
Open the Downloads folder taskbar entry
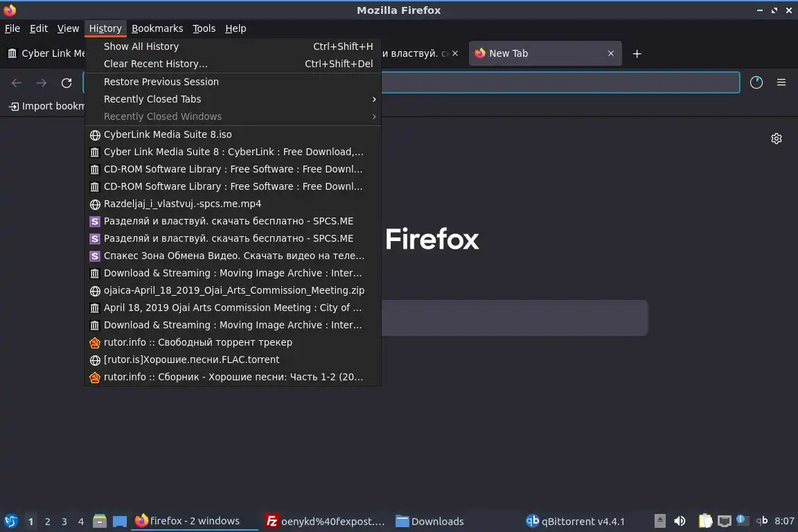click(430, 522)
